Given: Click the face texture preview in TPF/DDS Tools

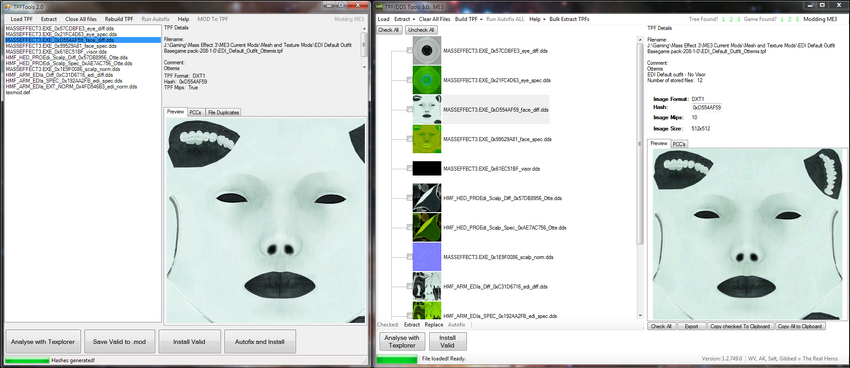Looking at the screenshot, I should click(748, 234).
